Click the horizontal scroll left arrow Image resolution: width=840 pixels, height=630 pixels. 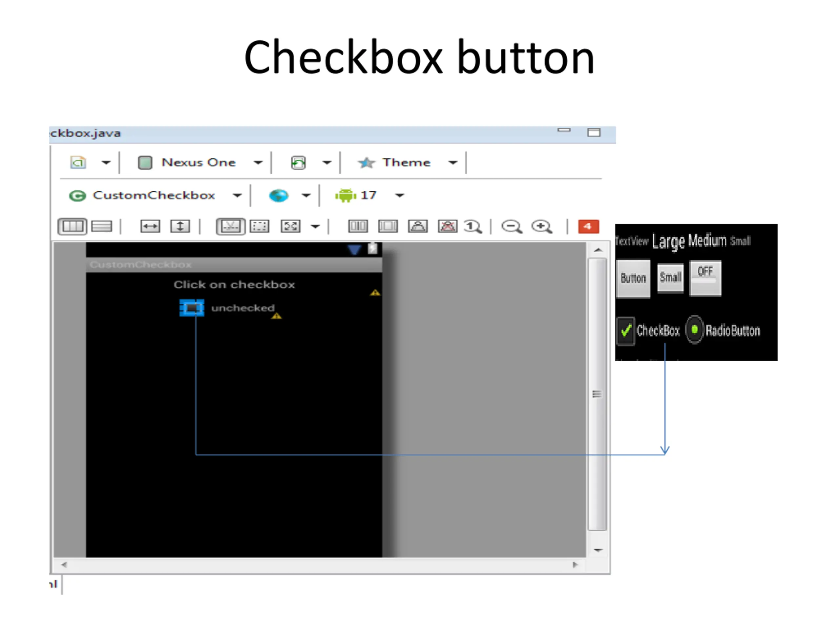(x=64, y=565)
